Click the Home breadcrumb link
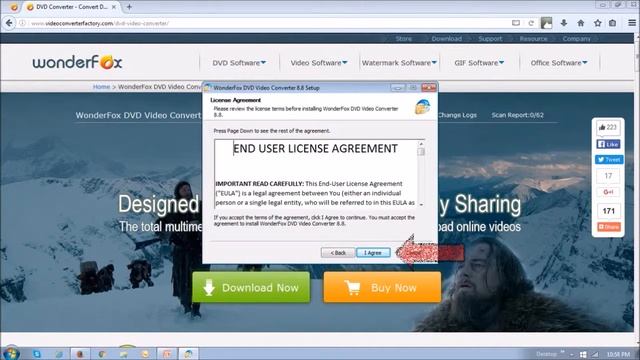 point(101,87)
